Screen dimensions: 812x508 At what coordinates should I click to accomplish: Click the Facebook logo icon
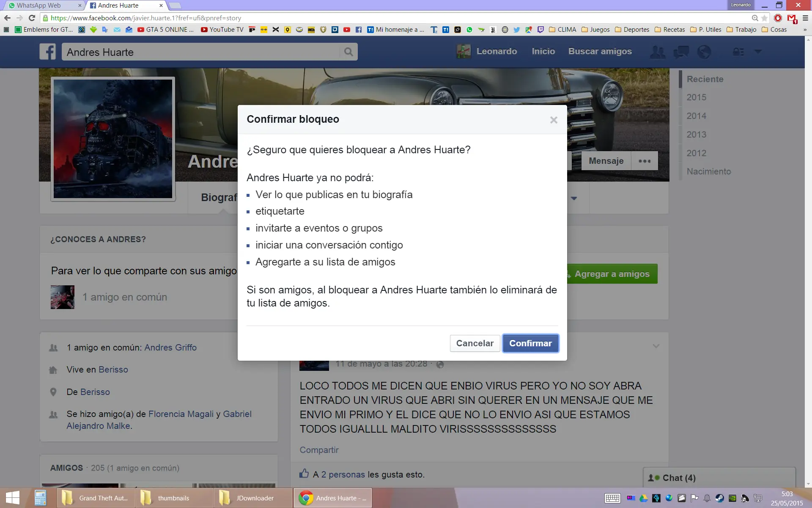click(47, 52)
